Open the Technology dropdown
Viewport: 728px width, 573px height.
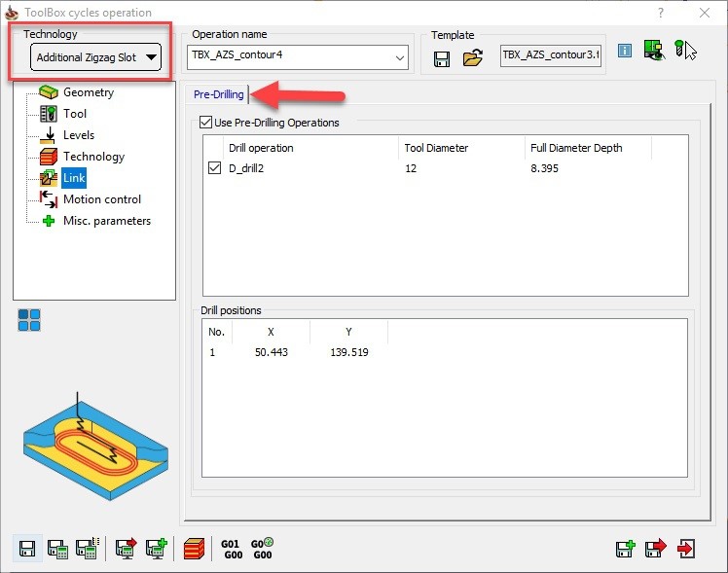tap(95, 57)
